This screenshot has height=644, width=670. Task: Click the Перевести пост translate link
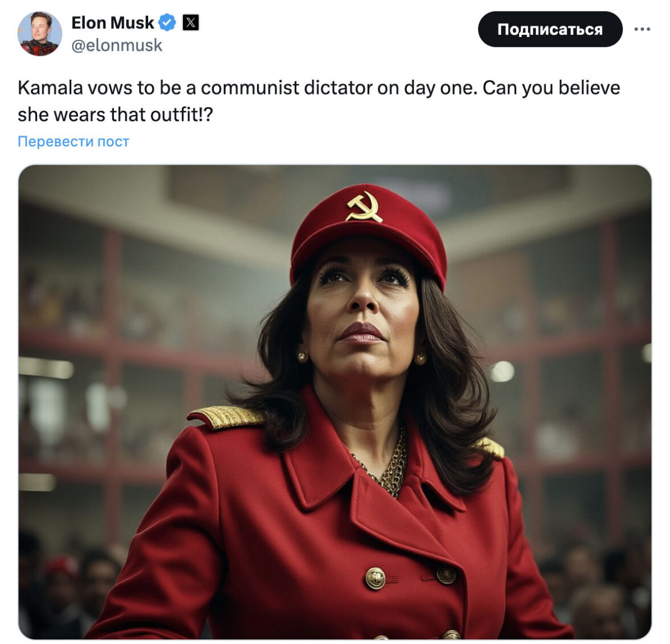pyautogui.click(x=73, y=141)
